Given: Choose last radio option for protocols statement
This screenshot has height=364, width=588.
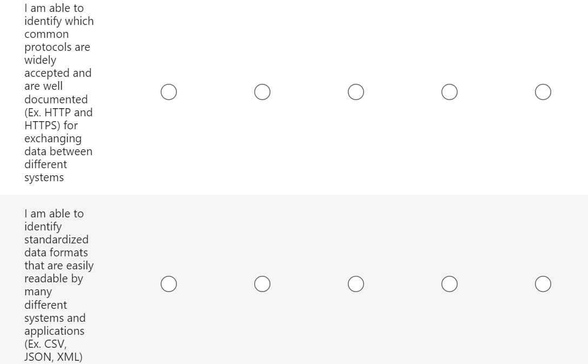Looking at the screenshot, I should click(x=543, y=92).
